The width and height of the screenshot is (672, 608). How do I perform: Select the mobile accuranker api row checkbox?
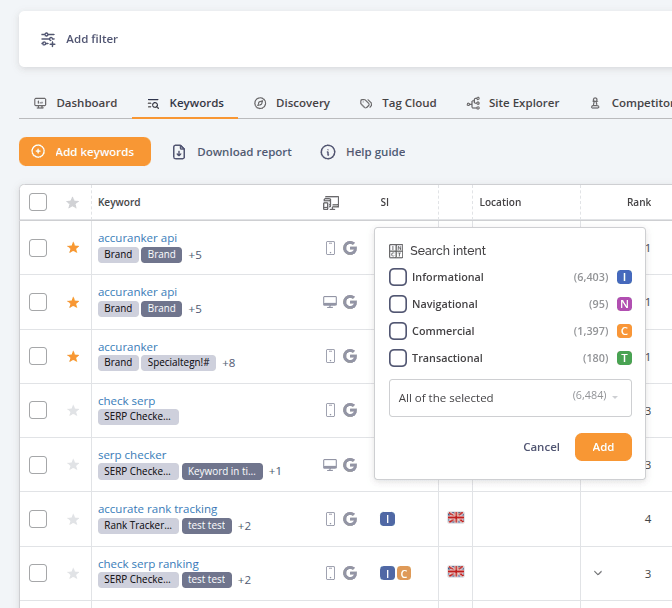coord(38,248)
